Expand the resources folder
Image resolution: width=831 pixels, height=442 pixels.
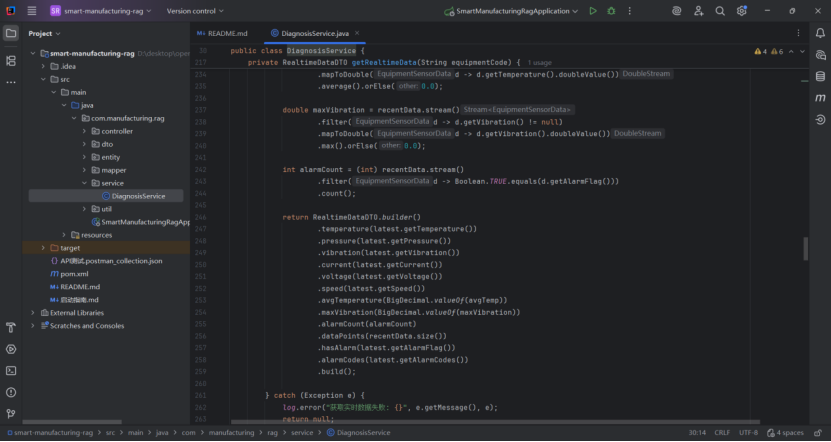[x=64, y=235]
